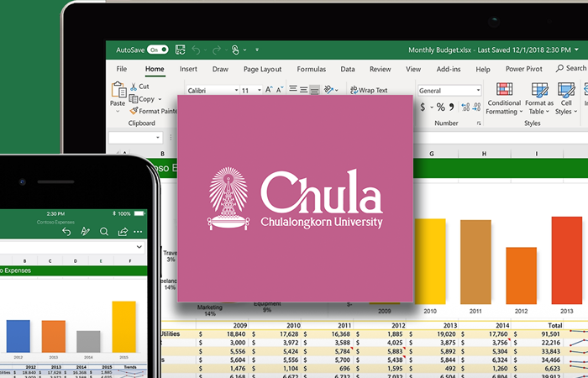
Task: Click the Redo arrow in tablet title bar
Action: (217, 50)
